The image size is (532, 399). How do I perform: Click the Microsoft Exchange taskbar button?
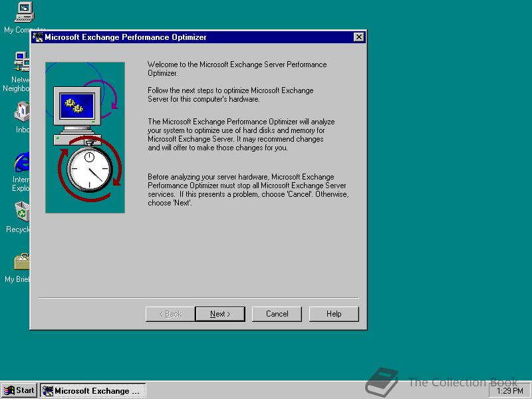click(x=93, y=390)
